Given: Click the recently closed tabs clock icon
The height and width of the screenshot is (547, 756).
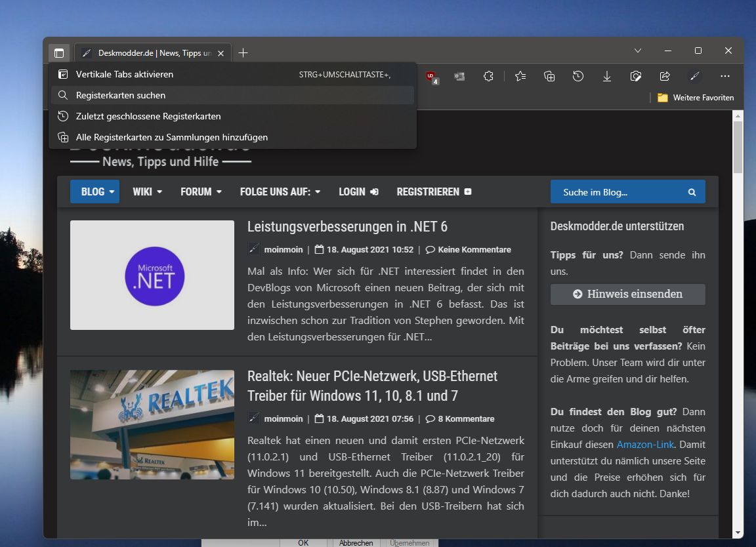Looking at the screenshot, I should tap(63, 116).
